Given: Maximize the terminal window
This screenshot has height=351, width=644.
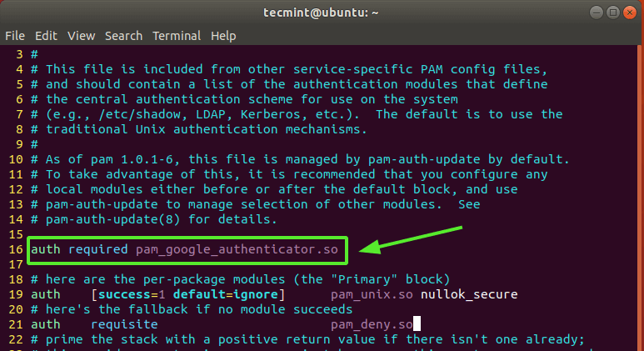Looking at the screenshot, I should click(612, 13).
